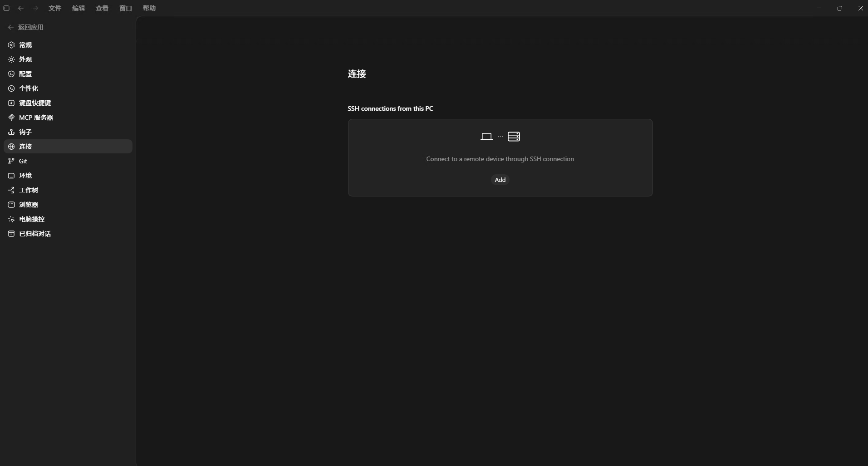Screen dimensions: 868x466
Task: Select 环境 settings entry
Action: pos(68,176)
